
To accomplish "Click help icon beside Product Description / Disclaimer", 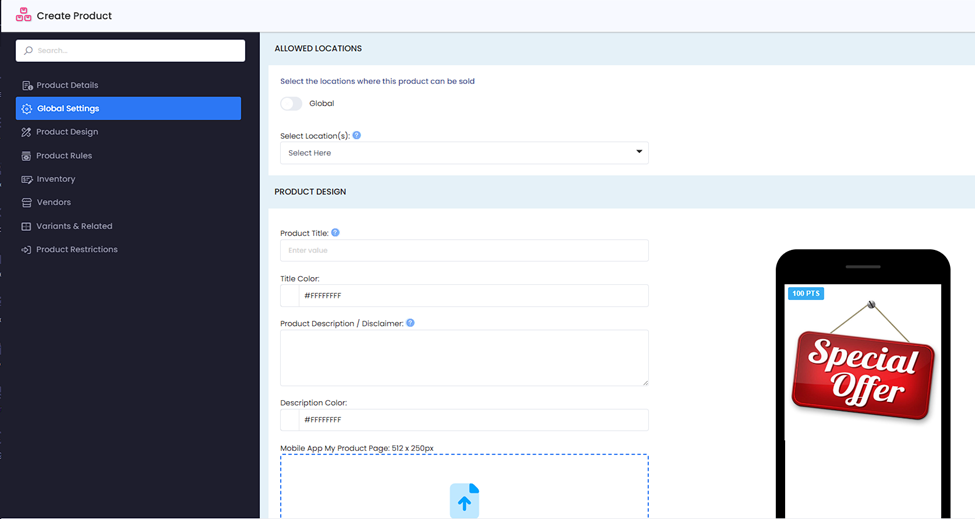I will (410, 323).
